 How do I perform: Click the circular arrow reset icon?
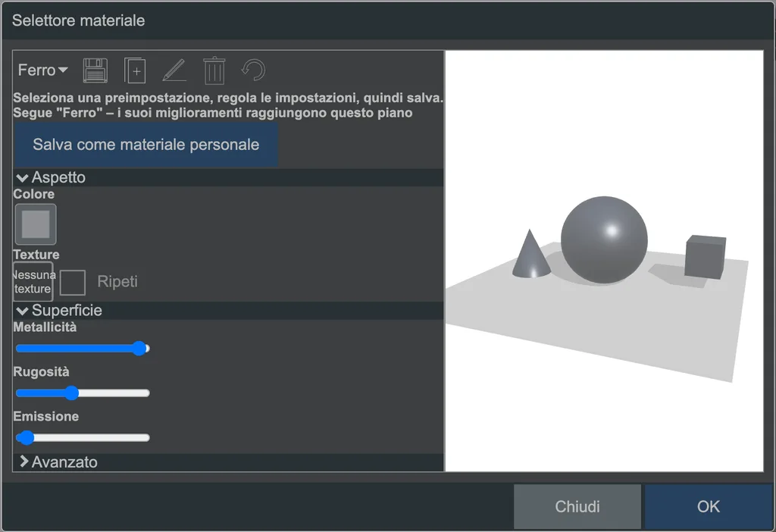253,70
